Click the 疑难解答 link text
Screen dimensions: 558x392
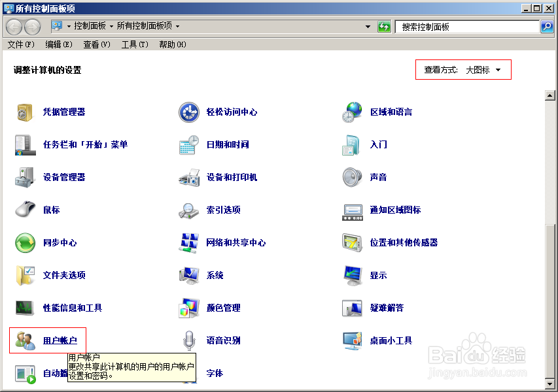387,308
